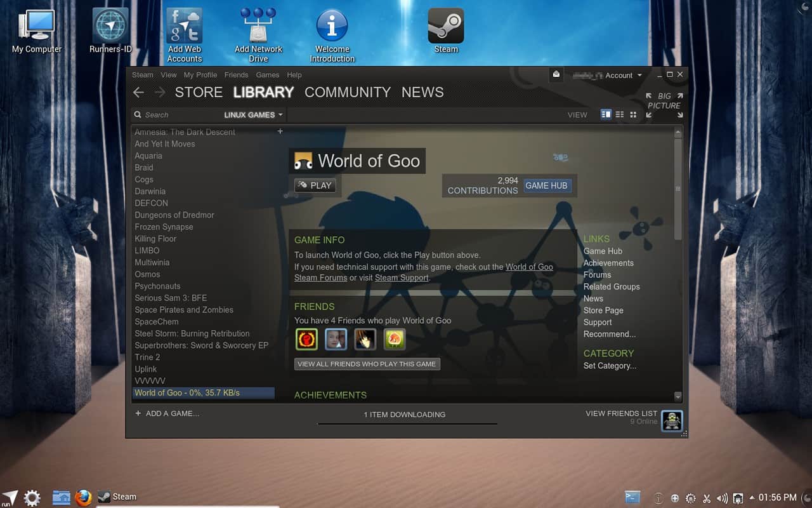Screen dimensions: 812x508
Task: Open the LINUX GAMES filter dropdown
Action: click(253, 115)
